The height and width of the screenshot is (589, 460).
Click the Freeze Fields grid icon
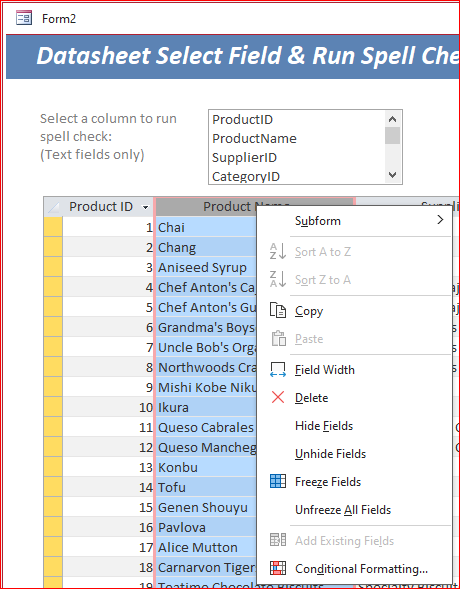coord(278,481)
